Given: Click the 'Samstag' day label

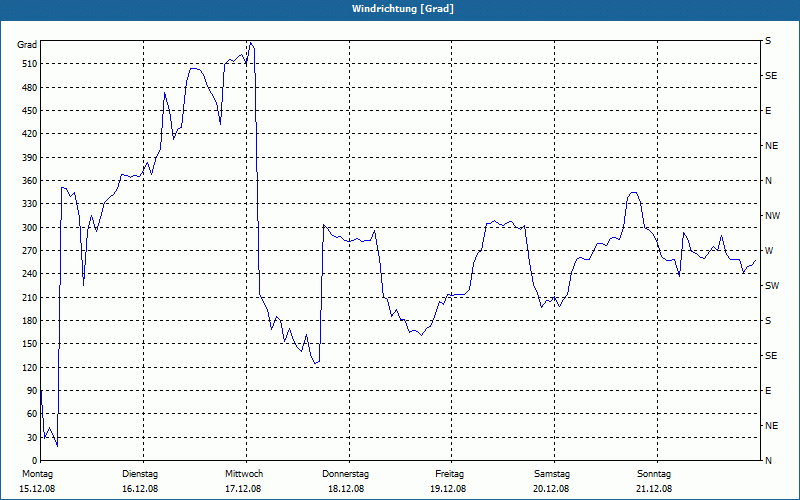Looking at the screenshot, I should coord(552,474).
